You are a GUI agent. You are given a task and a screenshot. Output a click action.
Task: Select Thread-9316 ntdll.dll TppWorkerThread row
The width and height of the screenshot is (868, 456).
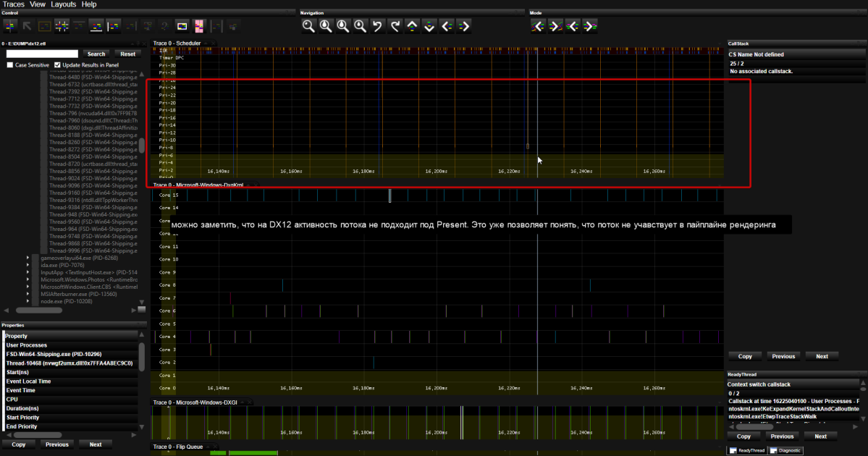pyautogui.click(x=93, y=200)
